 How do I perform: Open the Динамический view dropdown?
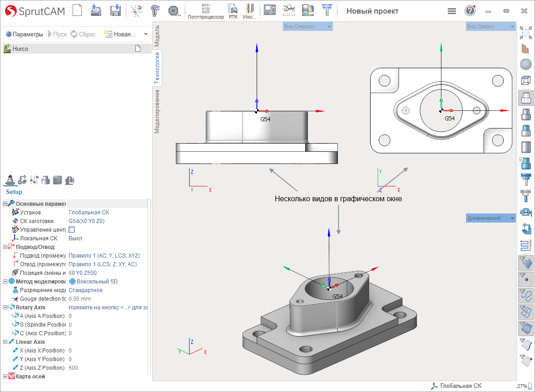click(490, 218)
